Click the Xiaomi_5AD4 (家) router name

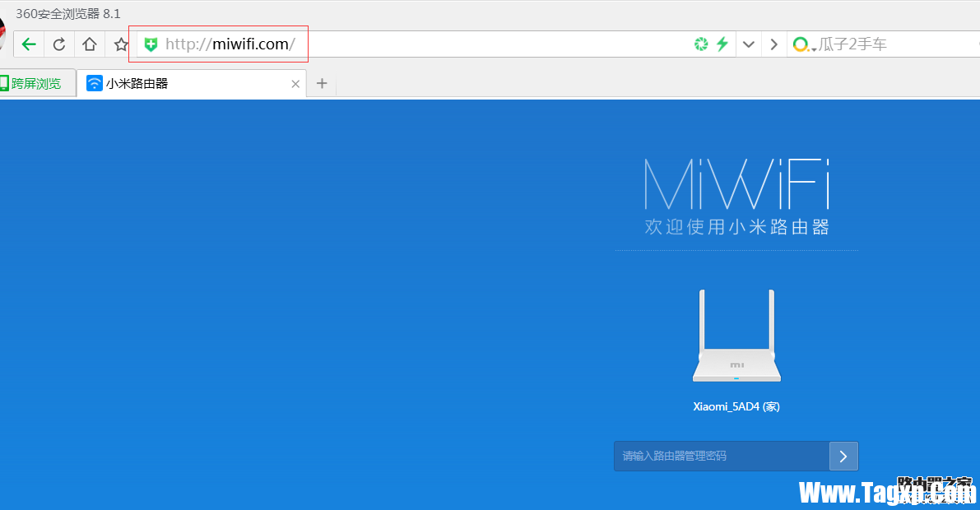pyautogui.click(x=736, y=406)
